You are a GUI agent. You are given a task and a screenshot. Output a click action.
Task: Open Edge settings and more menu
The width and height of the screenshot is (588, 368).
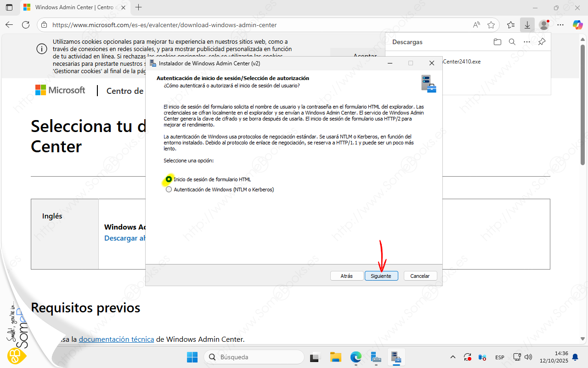[560, 25]
